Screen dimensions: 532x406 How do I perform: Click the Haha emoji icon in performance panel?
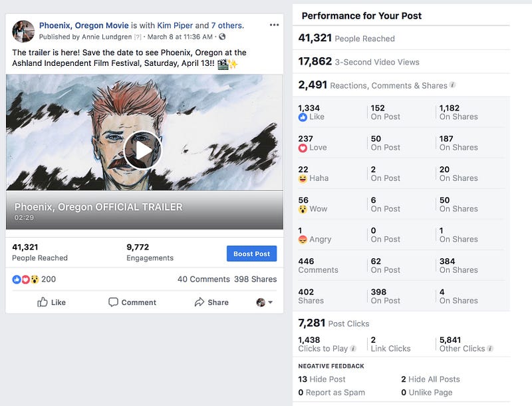pos(303,178)
